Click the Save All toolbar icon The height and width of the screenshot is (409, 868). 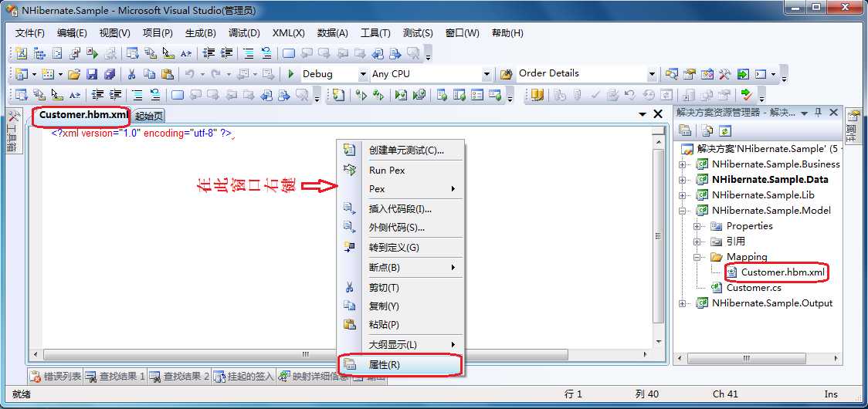110,73
